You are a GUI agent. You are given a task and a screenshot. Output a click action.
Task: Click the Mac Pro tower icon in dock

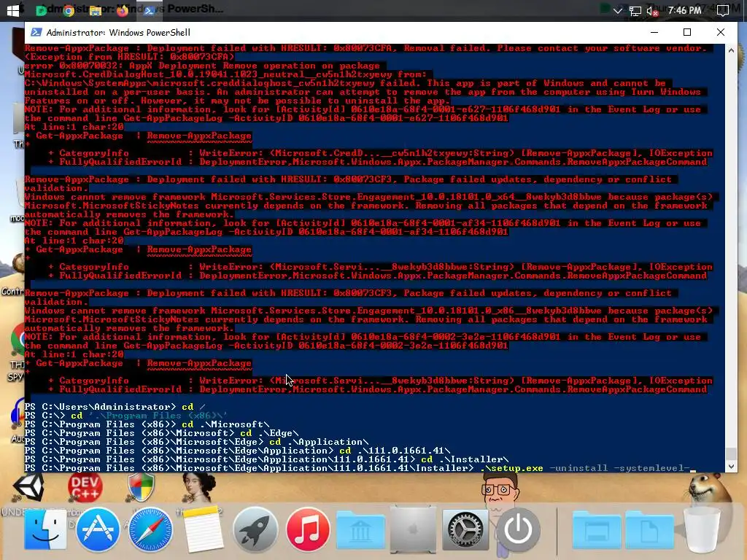coord(413,529)
